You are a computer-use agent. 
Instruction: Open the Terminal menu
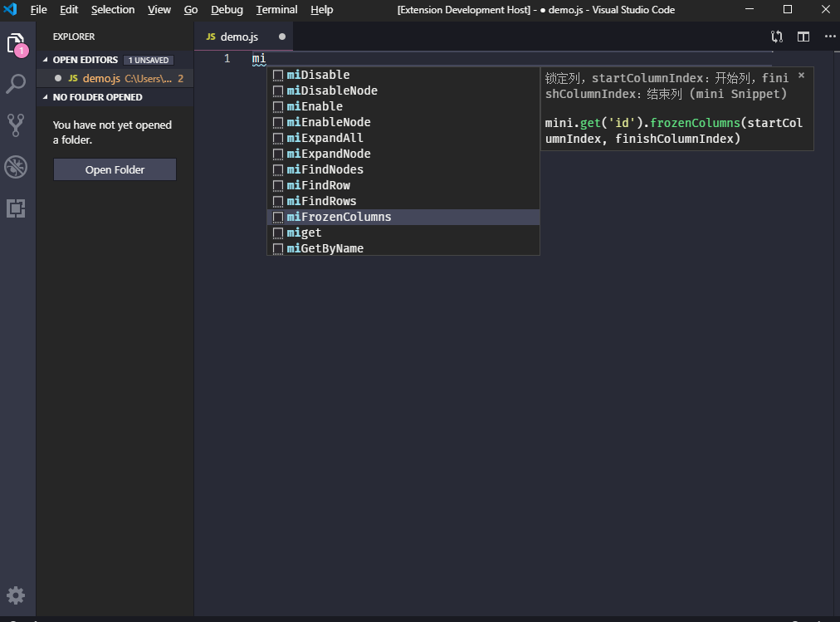pos(277,10)
